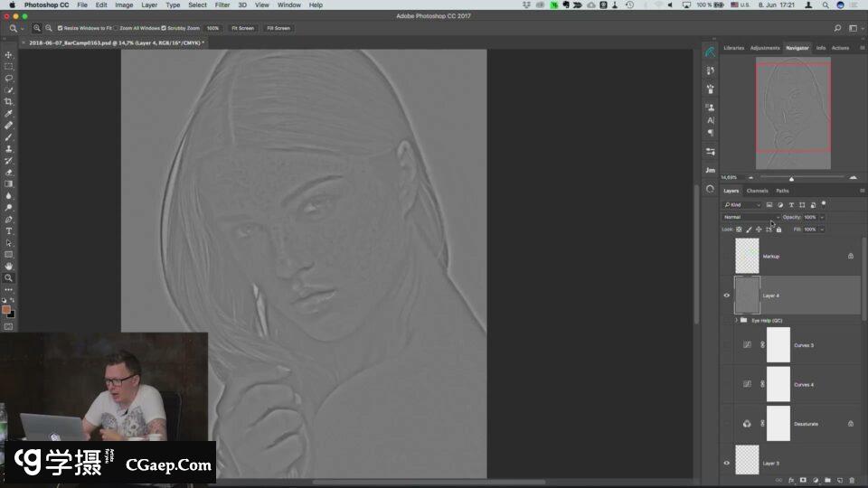This screenshot has height=488, width=868.
Task: Click the delete layer trash icon
Action: click(851, 480)
